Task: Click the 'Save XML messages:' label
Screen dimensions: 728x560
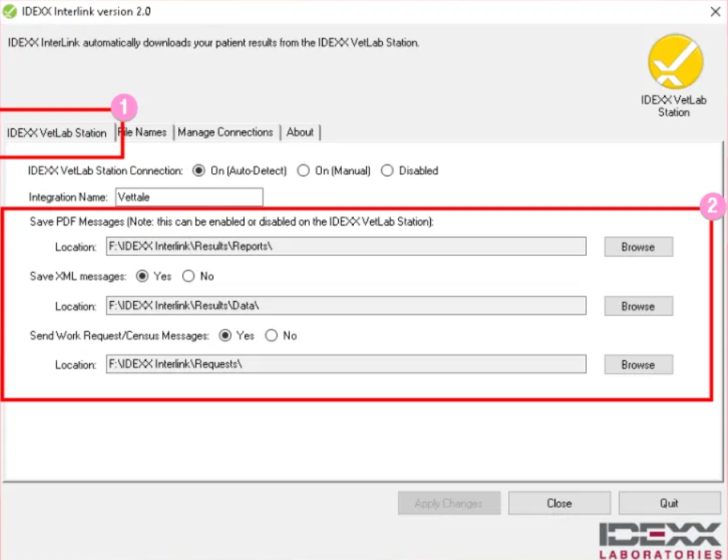Action: click(x=78, y=277)
